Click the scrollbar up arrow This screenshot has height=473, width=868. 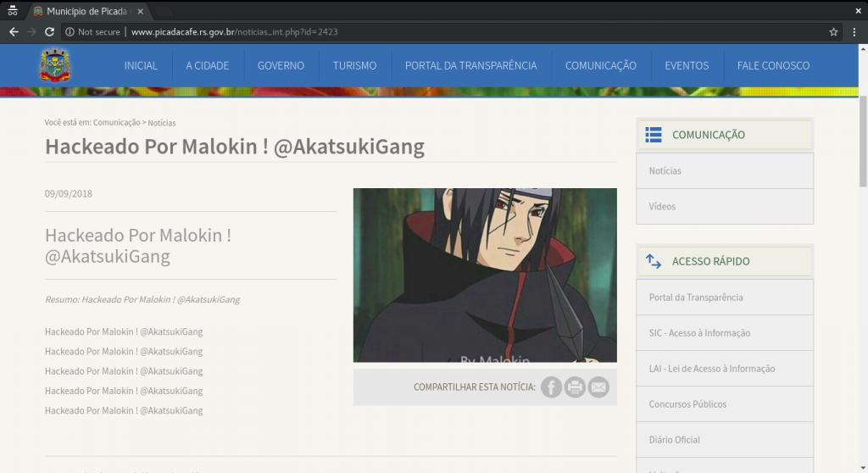pyautogui.click(x=863, y=48)
